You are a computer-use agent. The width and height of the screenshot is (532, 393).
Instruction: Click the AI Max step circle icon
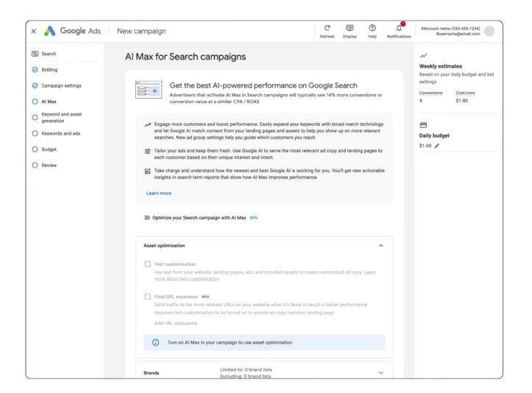pos(35,102)
